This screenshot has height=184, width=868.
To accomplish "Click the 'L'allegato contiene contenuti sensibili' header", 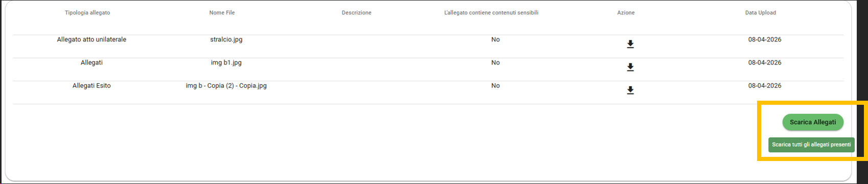I will [x=491, y=13].
